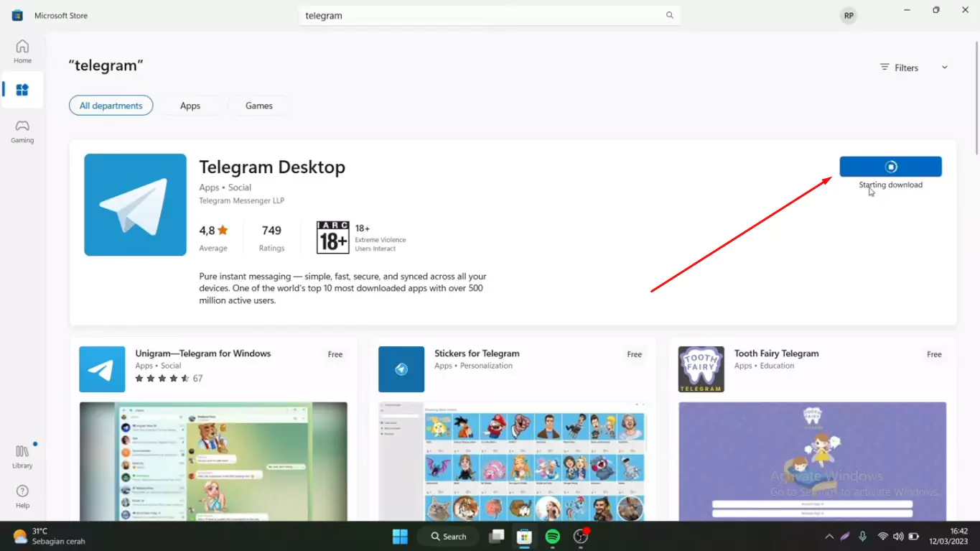Open the weather widget showing 31°C
The width and height of the screenshot is (980, 551).
tap(50, 537)
